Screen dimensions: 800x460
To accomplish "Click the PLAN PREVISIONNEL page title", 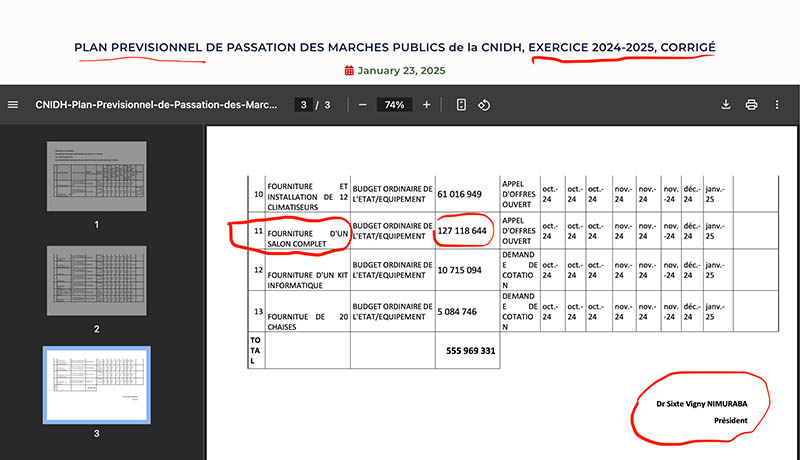I will pos(395,47).
